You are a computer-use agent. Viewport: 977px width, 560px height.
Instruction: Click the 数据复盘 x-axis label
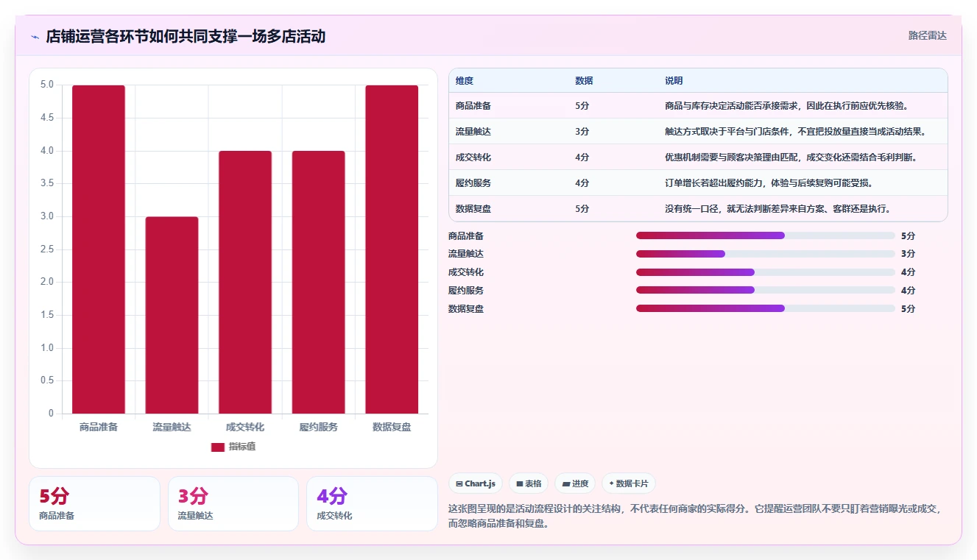[x=392, y=427]
